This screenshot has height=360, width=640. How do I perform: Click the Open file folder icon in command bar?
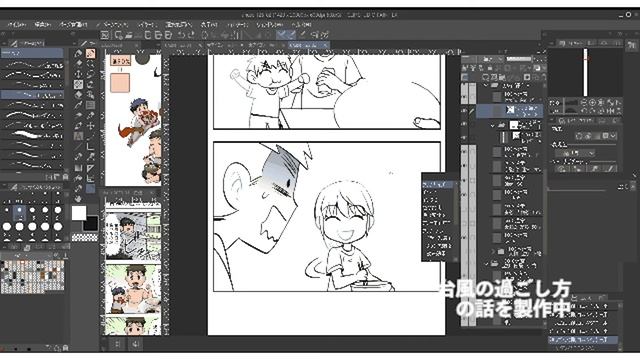129,35
